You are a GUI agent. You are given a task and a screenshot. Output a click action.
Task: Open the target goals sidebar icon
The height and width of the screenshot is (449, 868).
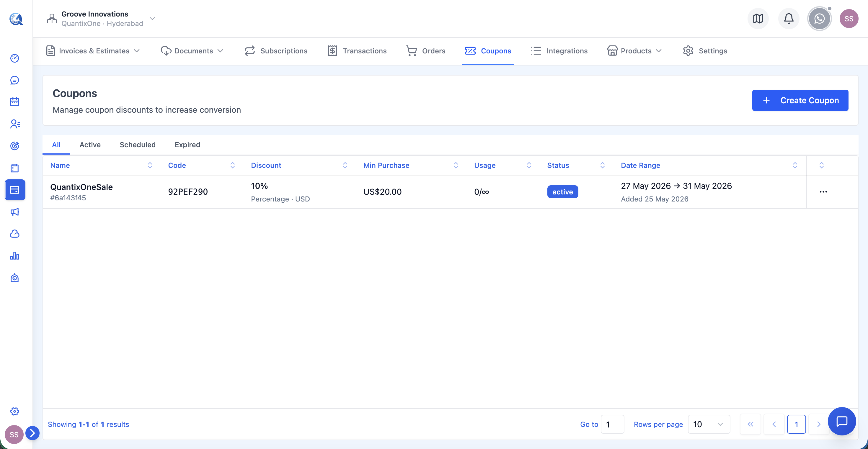(x=14, y=146)
